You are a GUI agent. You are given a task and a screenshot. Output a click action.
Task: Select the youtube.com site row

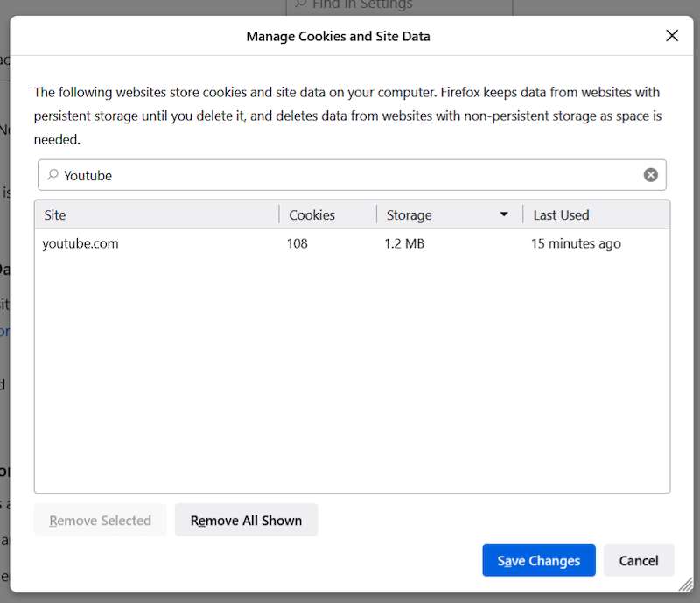point(352,243)
